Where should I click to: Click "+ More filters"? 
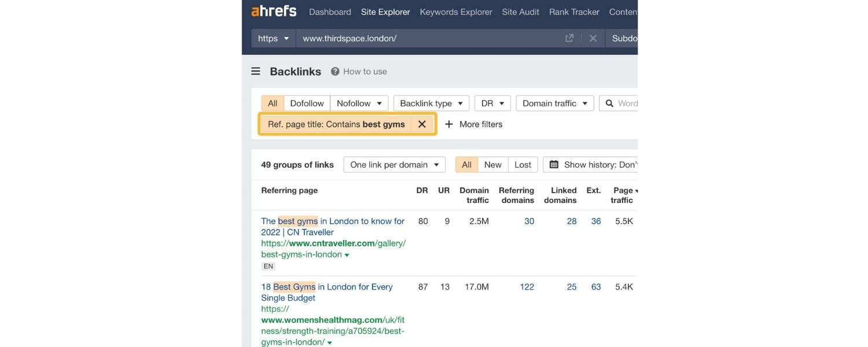(473, 124)
